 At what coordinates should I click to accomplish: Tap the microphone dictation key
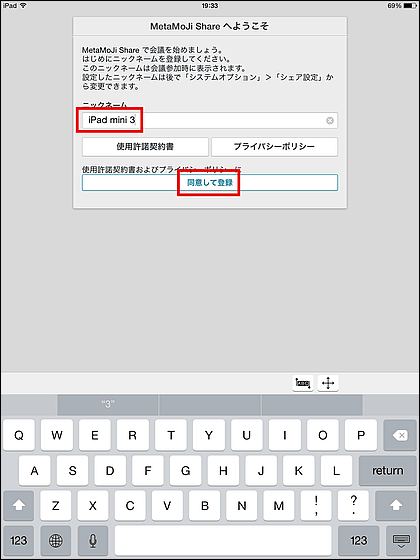[x=93, y=540]
